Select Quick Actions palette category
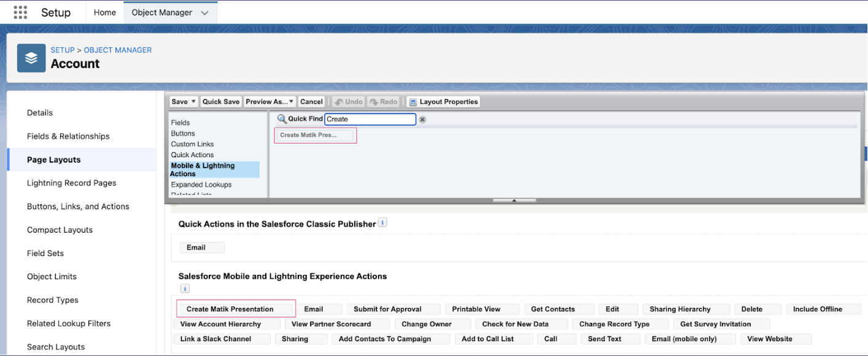Screen dimensions: 868x356 coord(192,155)
